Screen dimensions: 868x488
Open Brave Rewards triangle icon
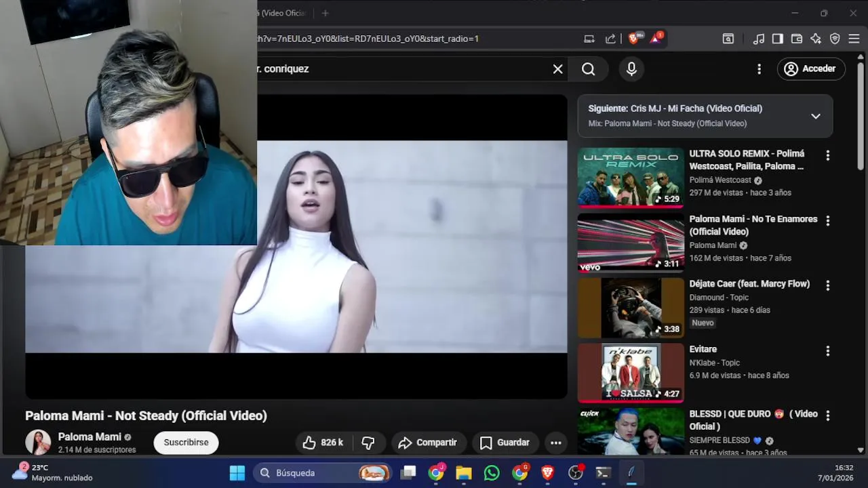coord(656,39)
